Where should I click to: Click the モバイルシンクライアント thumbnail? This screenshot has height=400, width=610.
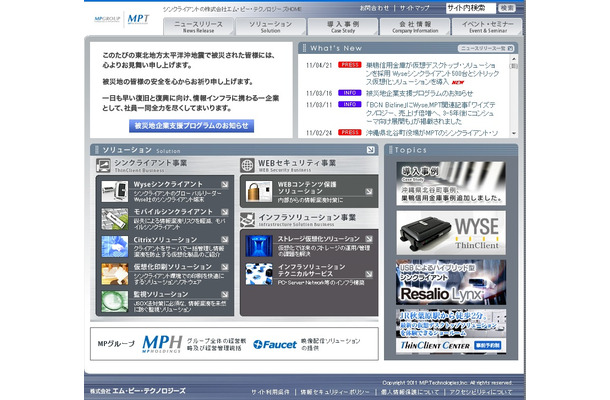click(115, 219)
